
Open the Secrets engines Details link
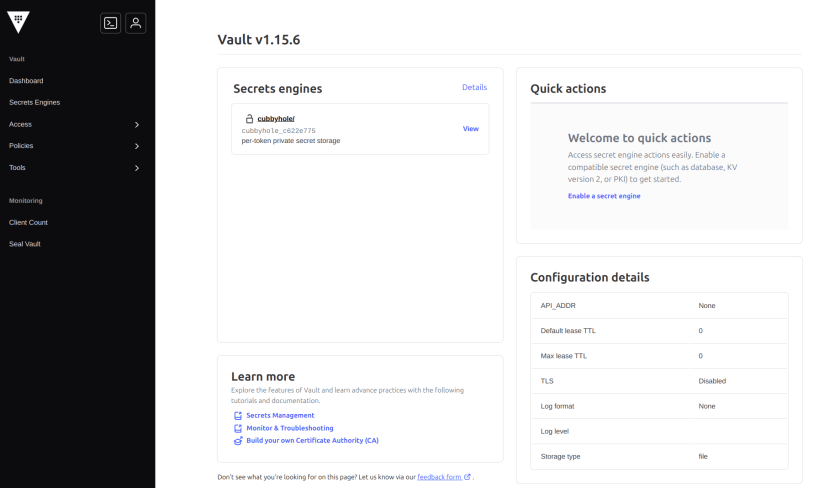point(474,87)
